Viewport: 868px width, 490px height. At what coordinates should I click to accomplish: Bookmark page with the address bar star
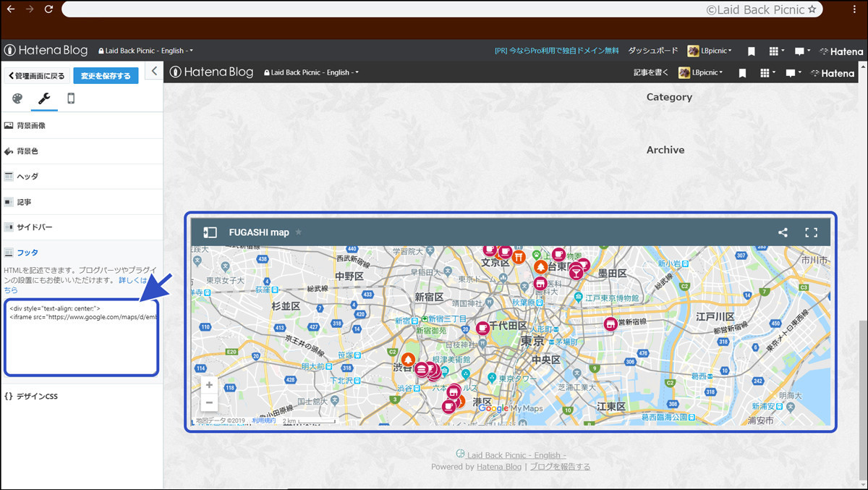click(812, 9)
